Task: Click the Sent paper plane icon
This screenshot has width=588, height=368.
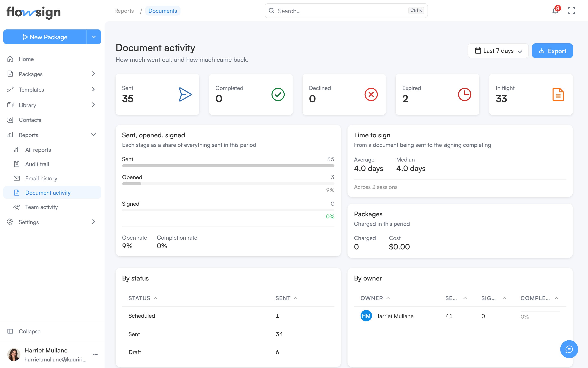Action: (185, 94)
